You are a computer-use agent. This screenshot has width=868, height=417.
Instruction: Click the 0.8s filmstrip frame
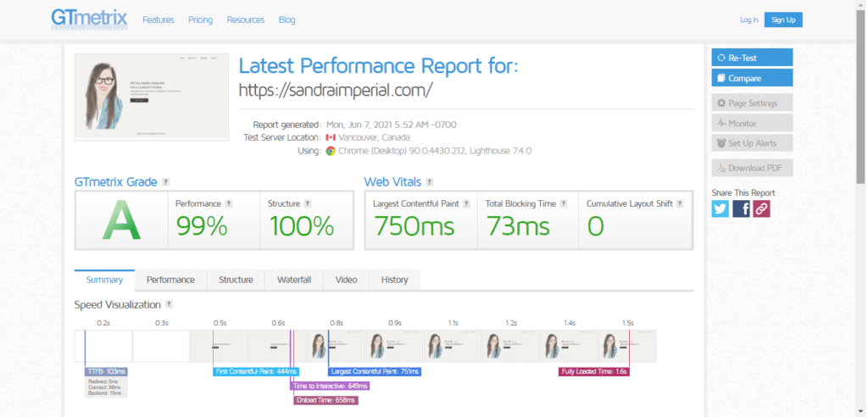[x=336, y=346]
